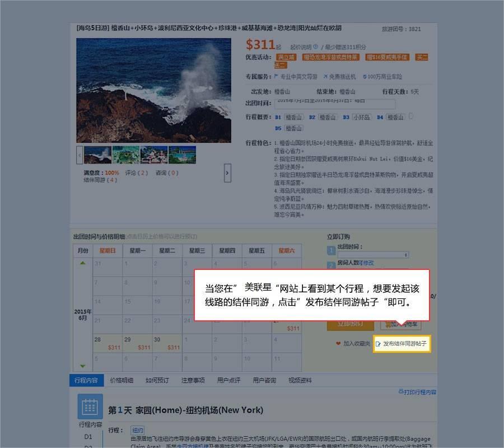Click the 星期日 calendar column header
504x448 pixels.
click(108, 251)
